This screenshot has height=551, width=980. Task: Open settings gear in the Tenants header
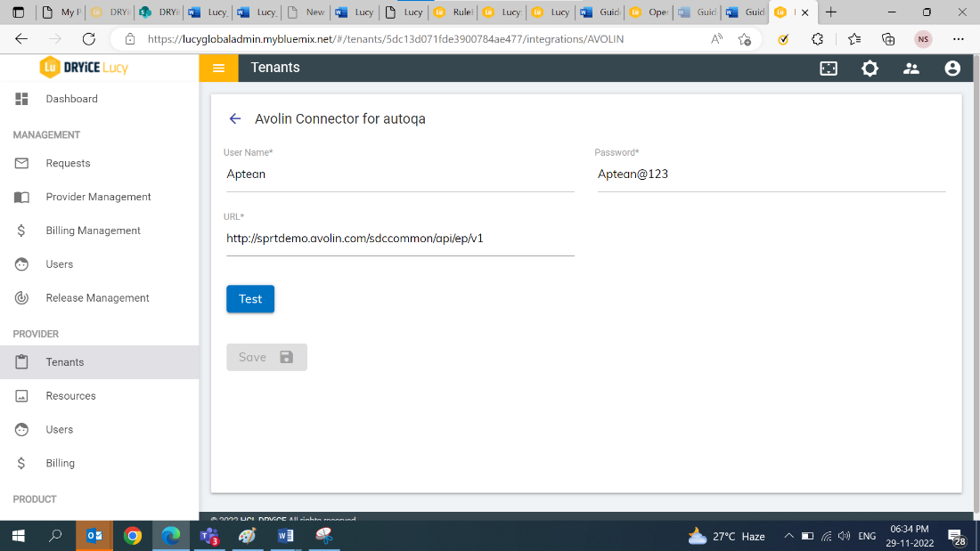[x=870, y=68]
